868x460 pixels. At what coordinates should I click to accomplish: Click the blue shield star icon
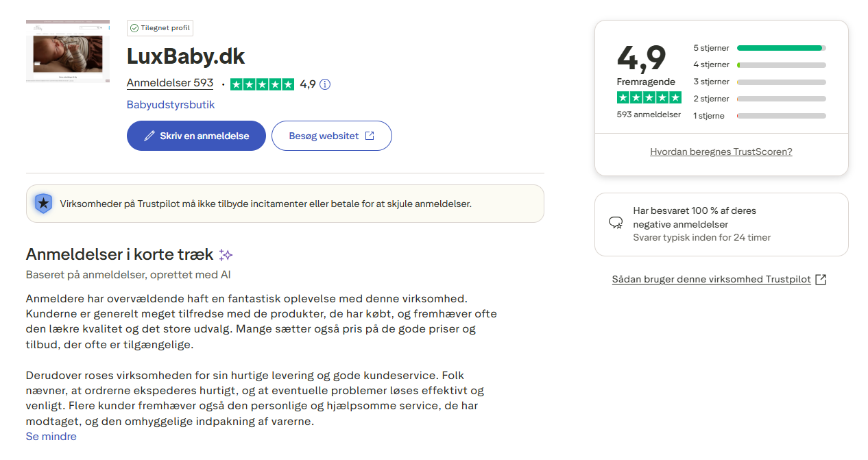(43, 204)
